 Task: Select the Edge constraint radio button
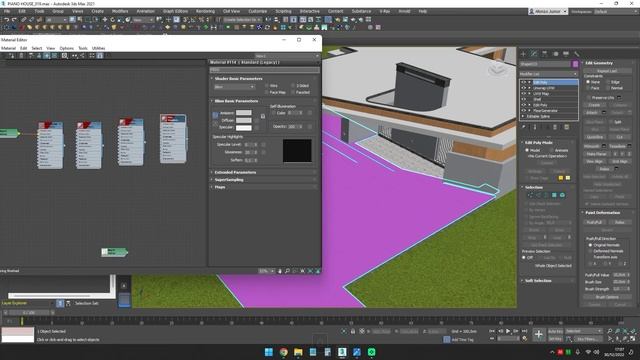coord(608,82)
